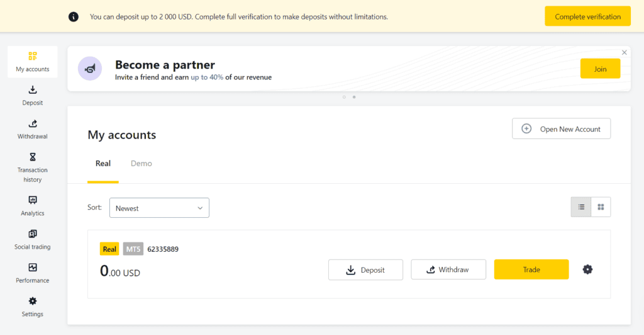Switch to list view layout

pos(581,207)
